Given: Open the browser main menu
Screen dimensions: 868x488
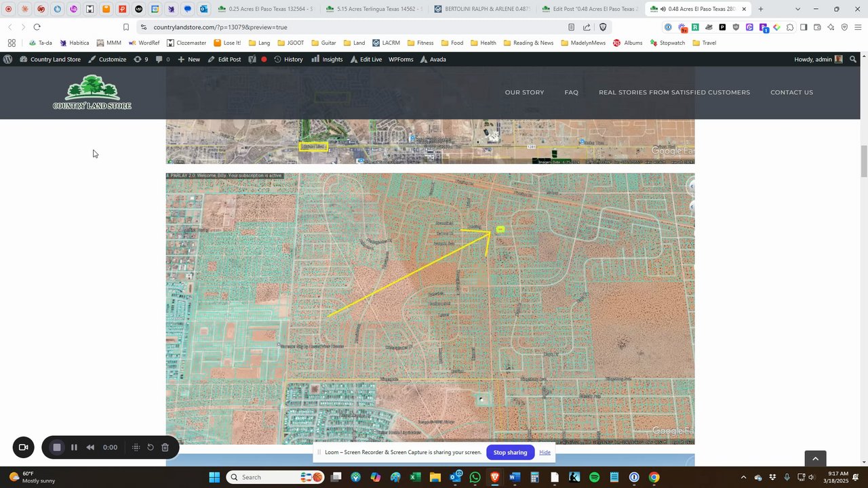Looking at the screenshot, I should 858,27.
